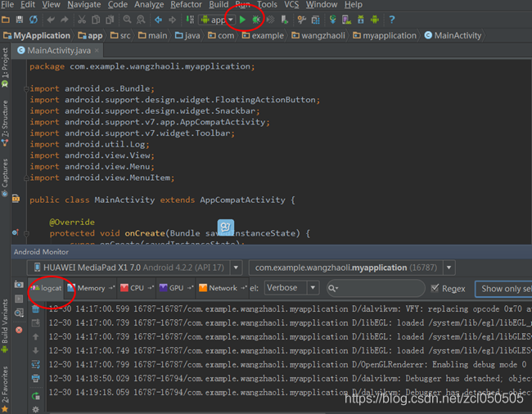Open the app run configuration dropdown
The height and width of the screenshot is (414, 532).
(x=217, y=20)
